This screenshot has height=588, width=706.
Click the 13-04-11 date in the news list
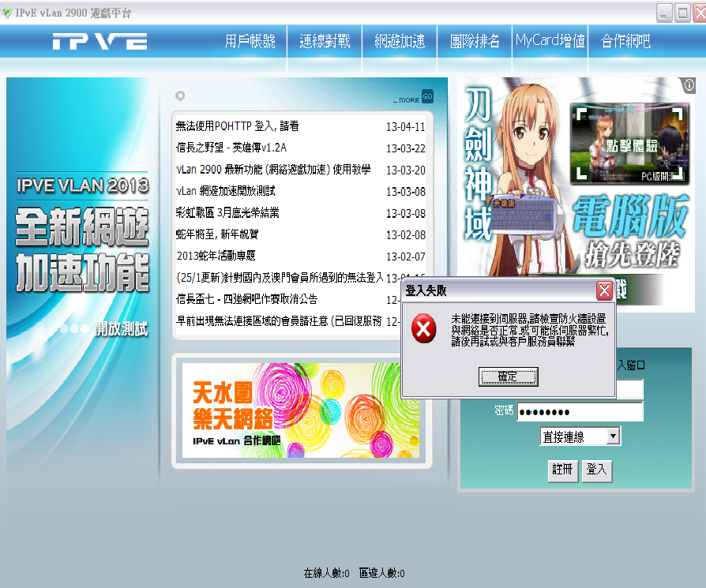[406, 127]
